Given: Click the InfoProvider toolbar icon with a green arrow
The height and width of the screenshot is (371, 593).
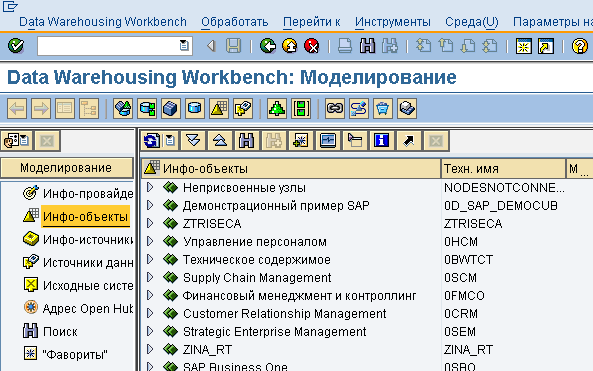Looking at the screenshot, I should (123, 109).
